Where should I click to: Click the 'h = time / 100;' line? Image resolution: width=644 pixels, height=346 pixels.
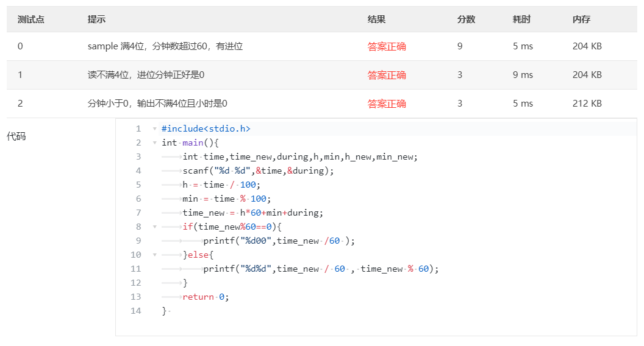coord(221,185)
